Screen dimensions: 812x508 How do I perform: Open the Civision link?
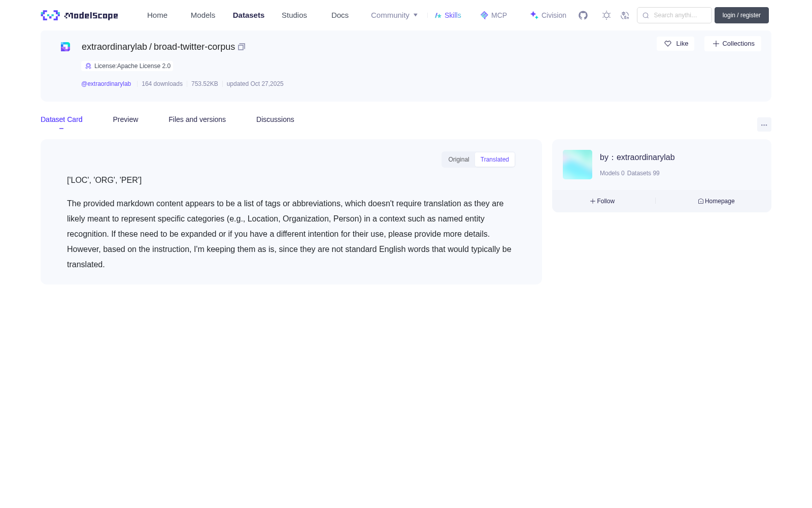click(548, 15)
